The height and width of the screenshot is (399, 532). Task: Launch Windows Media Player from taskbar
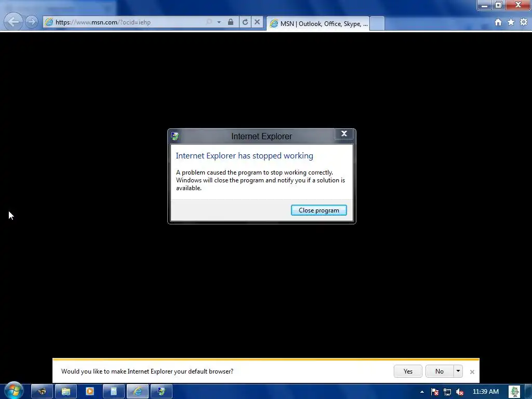[89, 392]
